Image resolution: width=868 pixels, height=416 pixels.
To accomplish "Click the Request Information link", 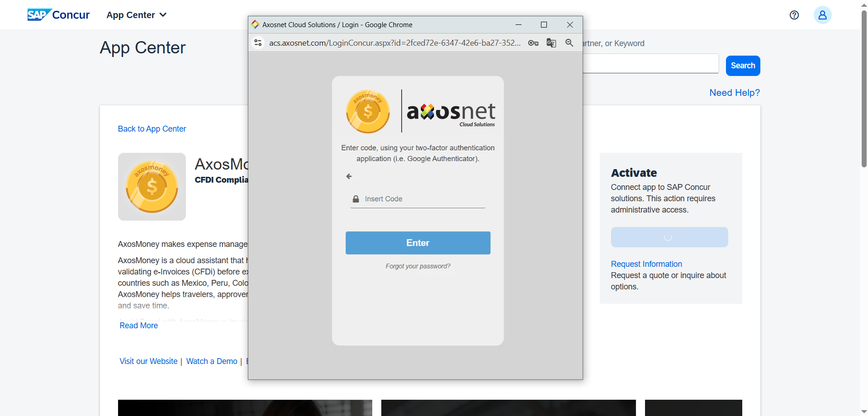I will coord(646,264).
